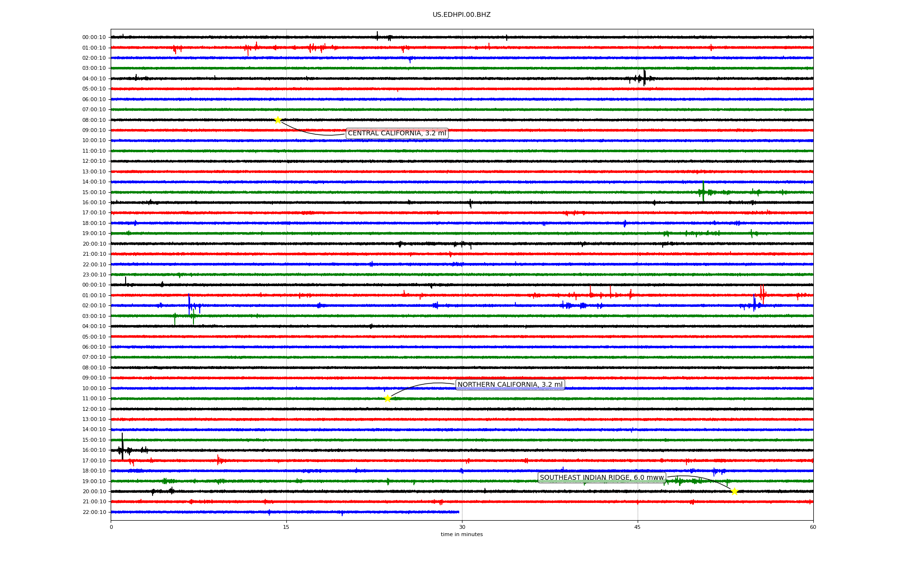Click the 45 minute x-axis tick label

pos(638,527)
